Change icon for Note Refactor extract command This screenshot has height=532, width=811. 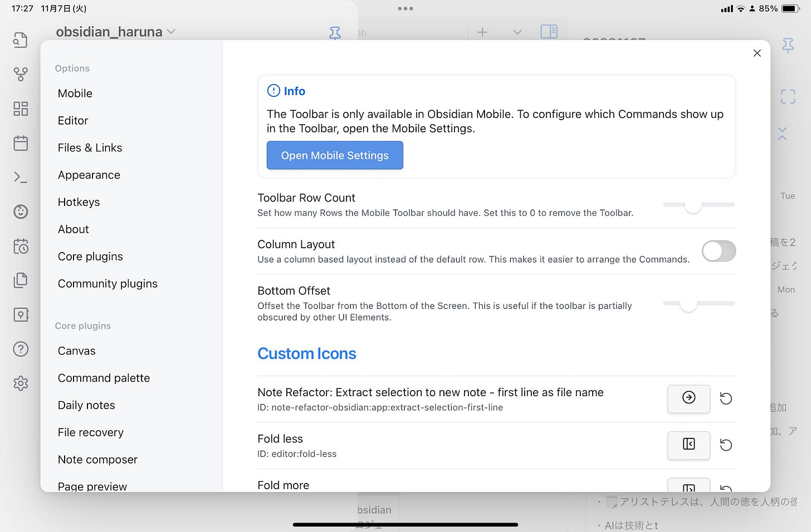[x=688, y=398]
